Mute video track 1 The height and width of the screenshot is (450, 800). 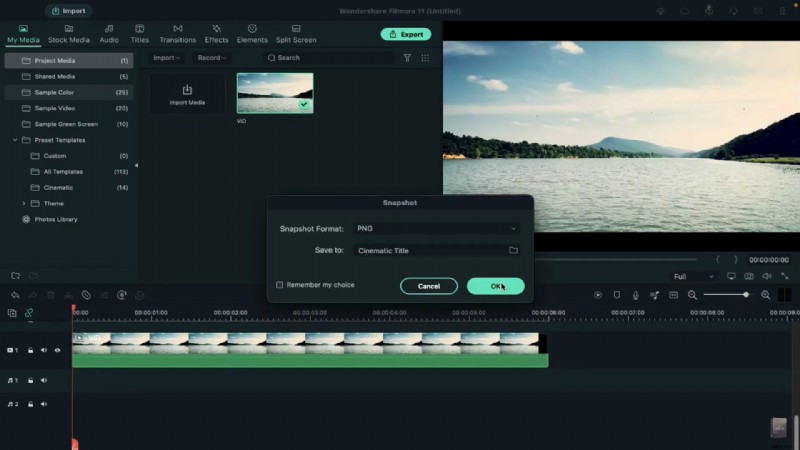pyautogui.click(x=44, y=351)
